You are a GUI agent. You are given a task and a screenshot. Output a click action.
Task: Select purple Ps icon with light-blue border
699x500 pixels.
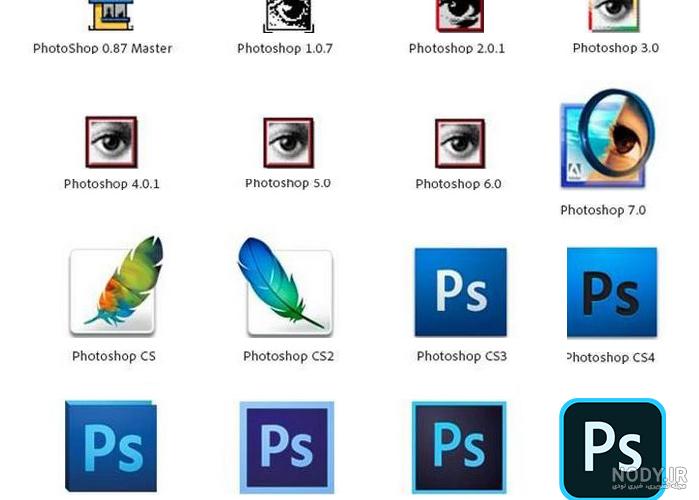(287, 447)
